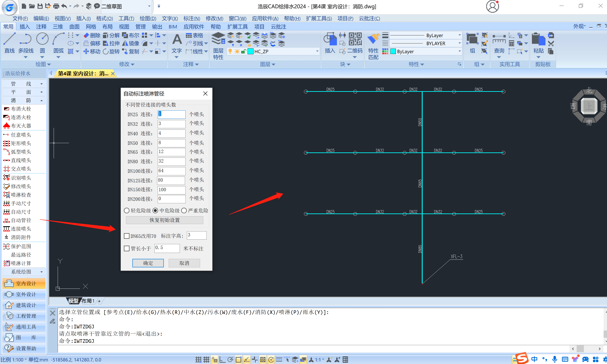The height and width of the screenshot is (364, 607).
Task: Select the 轻危险级 radio button
Action: point(127,211)
